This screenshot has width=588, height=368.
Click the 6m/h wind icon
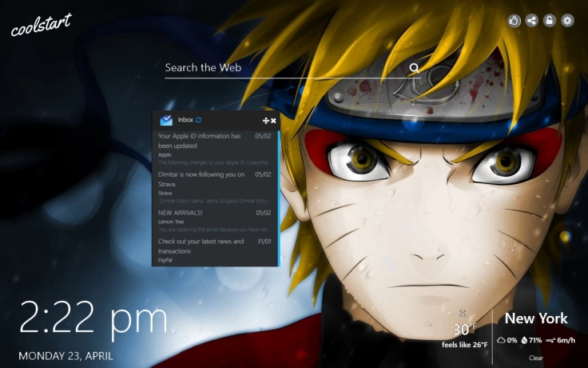click(x=550, y=341)
